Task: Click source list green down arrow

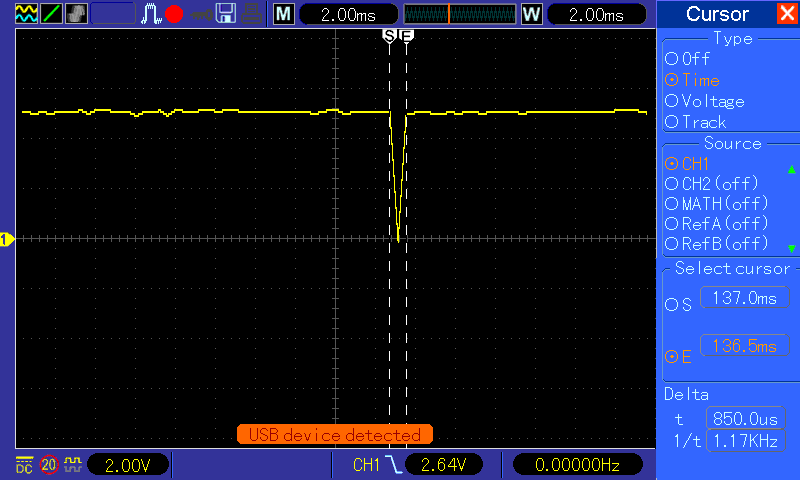Action: pos(791,248)
